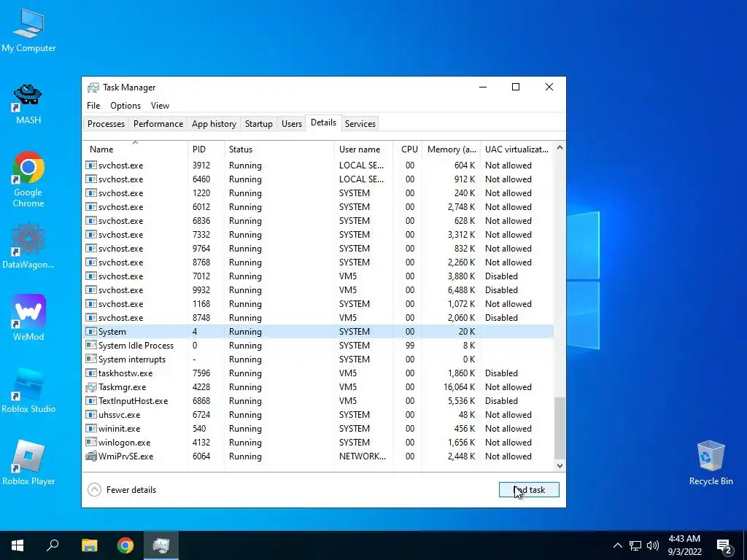Click the scrollbar down arrow
The height and width of the screenshot is (560, 747).
(x=560, y=466)
